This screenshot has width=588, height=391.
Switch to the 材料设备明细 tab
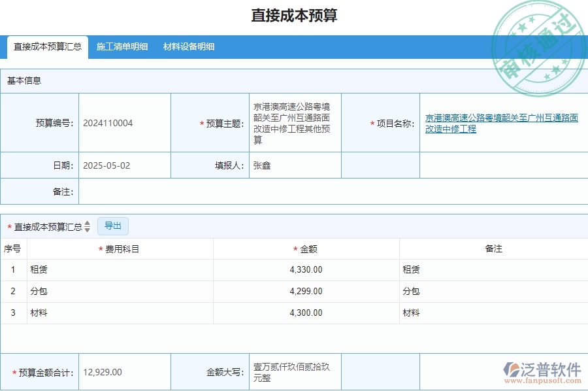(188, 46)
